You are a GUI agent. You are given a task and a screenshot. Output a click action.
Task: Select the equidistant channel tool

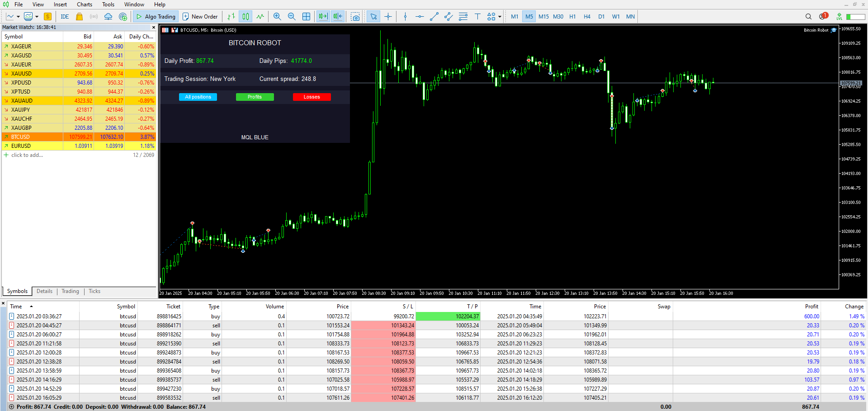pos(448,17)
